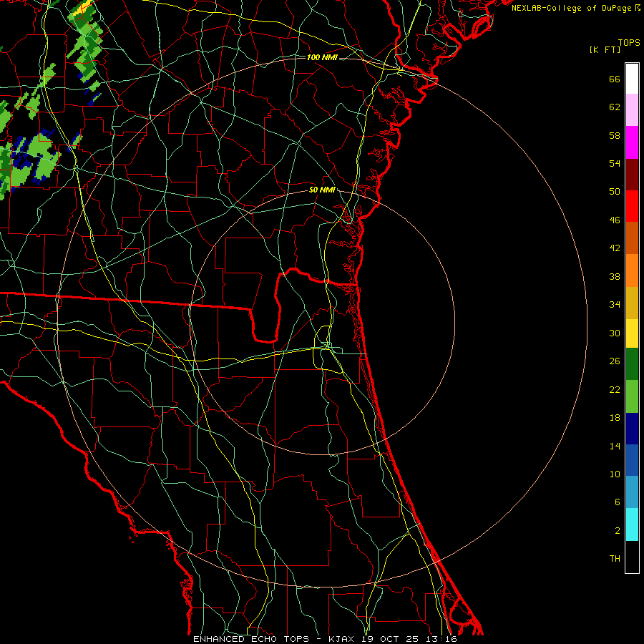The width and height of the screenshot is (644, 644).
Task: Click the "ENHANCED ECHO TOPS" product title
Action: pyautogui.click(x=251, y=639)
